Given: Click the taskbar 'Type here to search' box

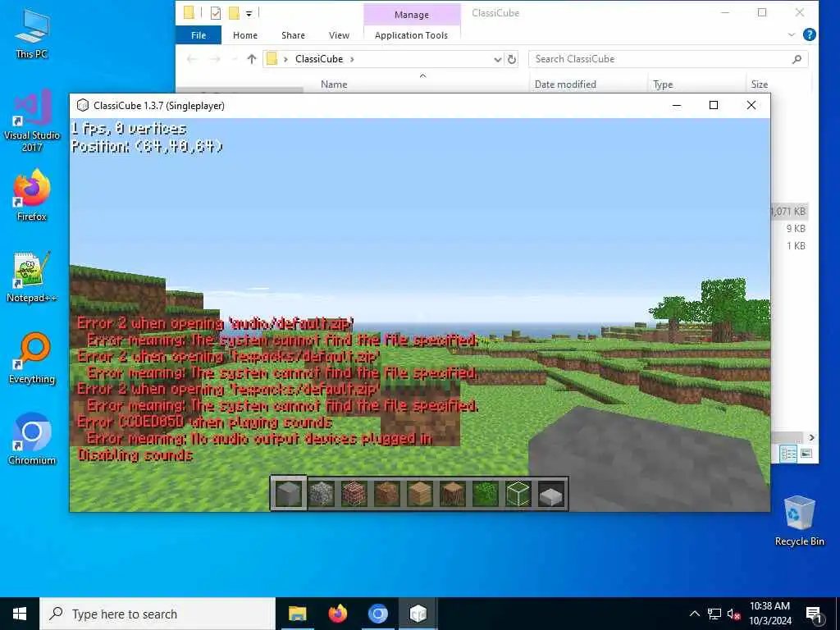Looking at the screenshot, I should coord(157,614).
